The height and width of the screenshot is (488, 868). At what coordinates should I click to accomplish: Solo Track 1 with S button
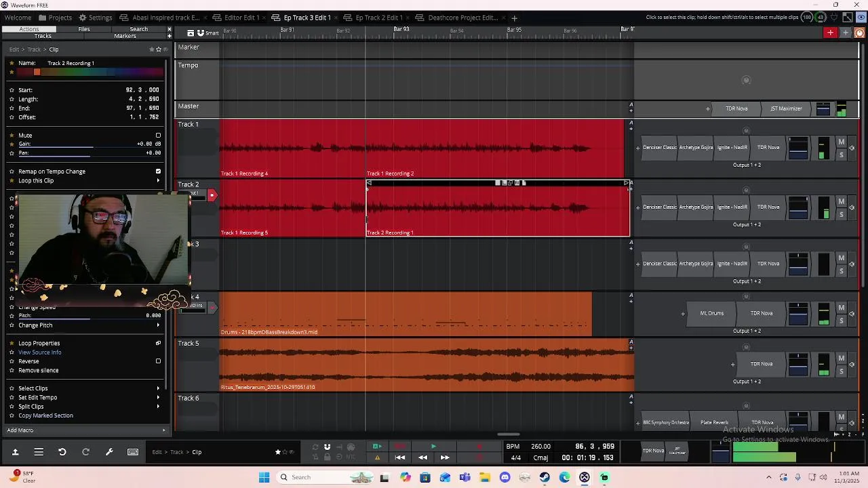coord(842,155)
